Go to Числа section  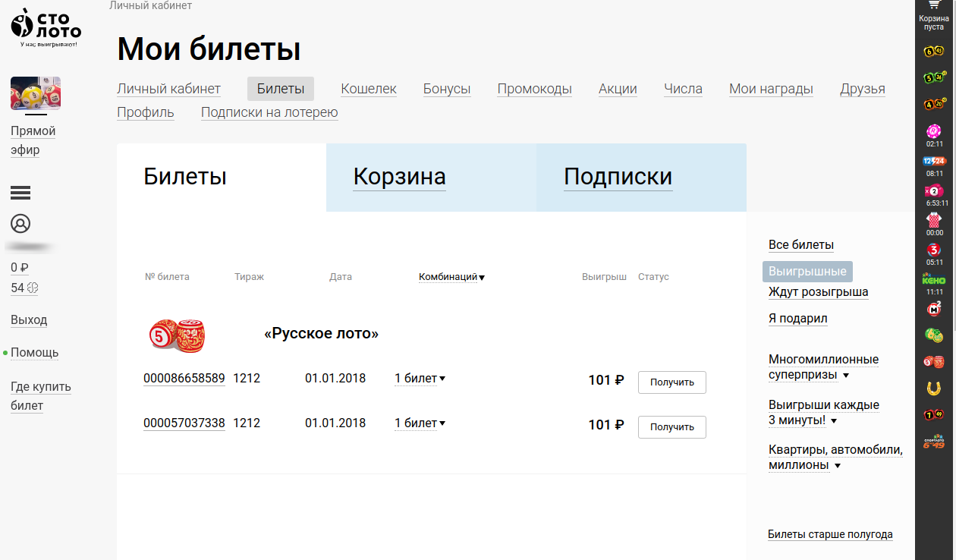(x=683, y=89)
